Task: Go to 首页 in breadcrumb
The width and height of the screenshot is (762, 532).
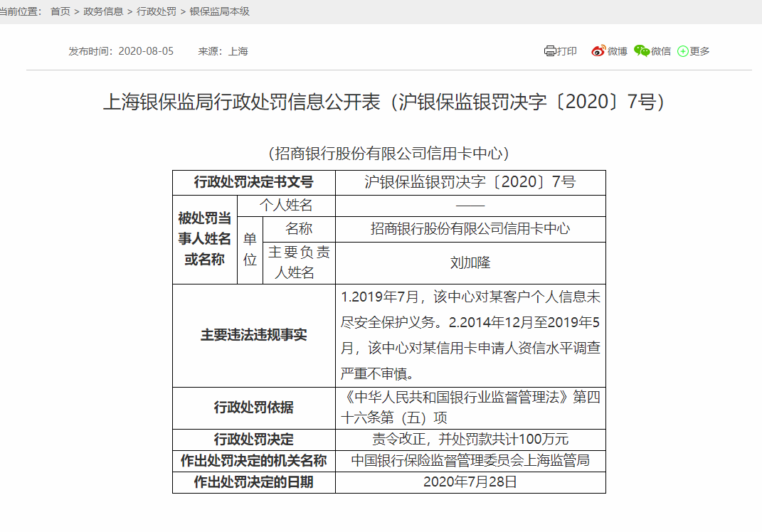Action: (x=60, y=11)
